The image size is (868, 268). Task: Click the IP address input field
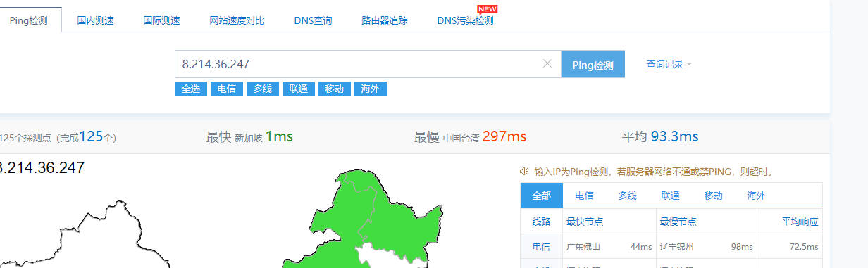[358, 64]
